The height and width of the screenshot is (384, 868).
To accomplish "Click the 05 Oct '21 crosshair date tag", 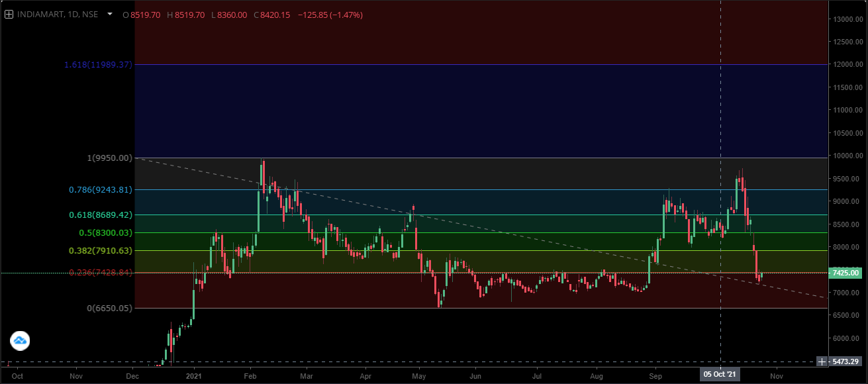I will [720, 375].
